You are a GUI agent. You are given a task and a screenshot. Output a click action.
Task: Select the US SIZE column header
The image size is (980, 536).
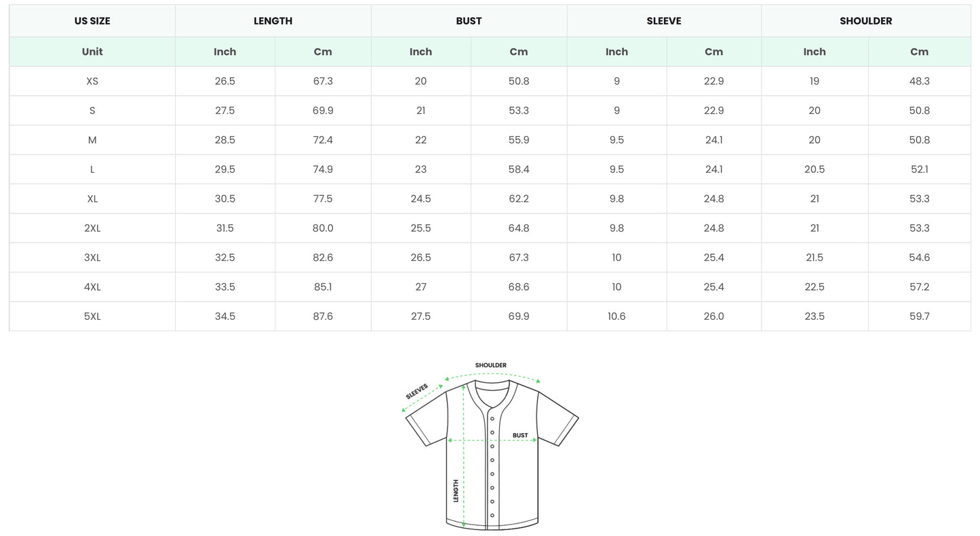[x=92, y=21]
